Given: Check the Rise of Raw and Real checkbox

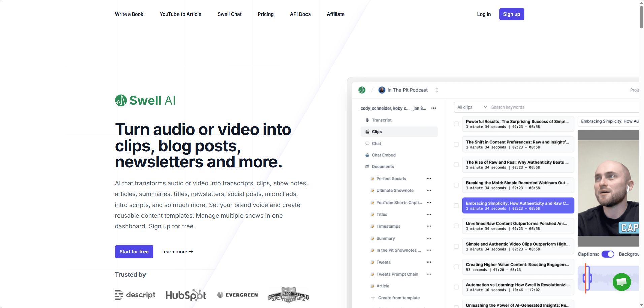Looking at the screenshot, I should (x=456, y=165).
